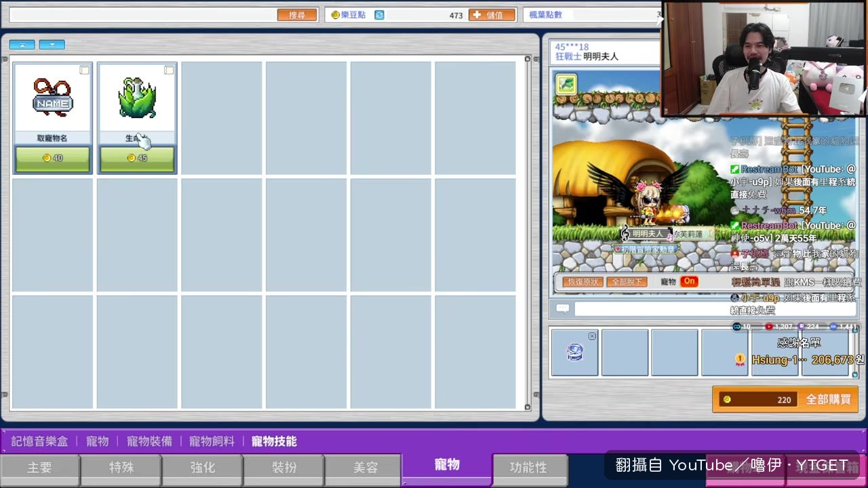The image size is (868, 488).
Task: Click the second empty cart slot
Action: point(625,352)
